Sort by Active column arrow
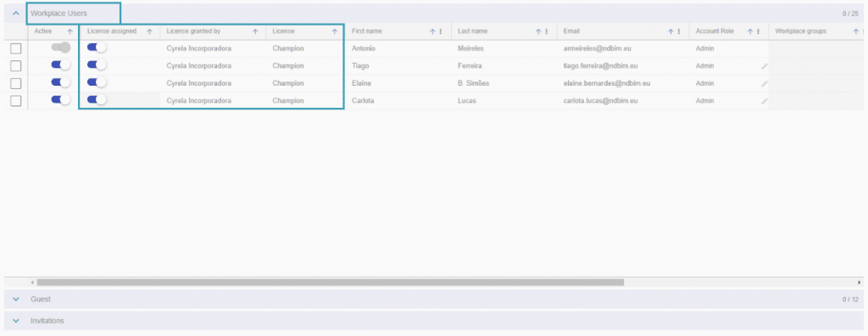 pyautogui.click(x=70, y=31)
